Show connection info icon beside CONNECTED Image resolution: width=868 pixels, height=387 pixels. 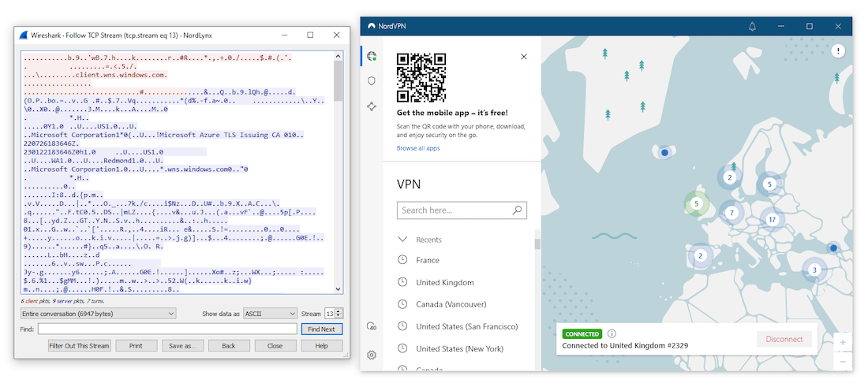click(x=612, y=334)
